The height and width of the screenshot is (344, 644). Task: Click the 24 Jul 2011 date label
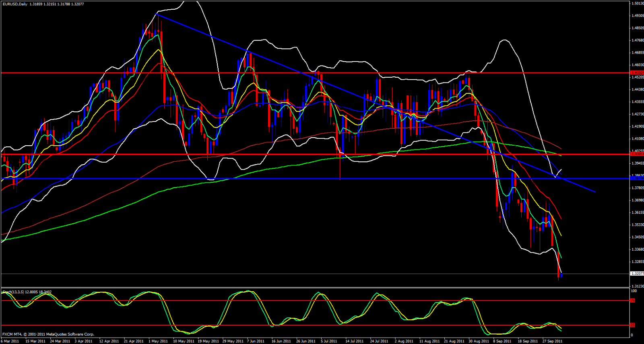[379, 341]
